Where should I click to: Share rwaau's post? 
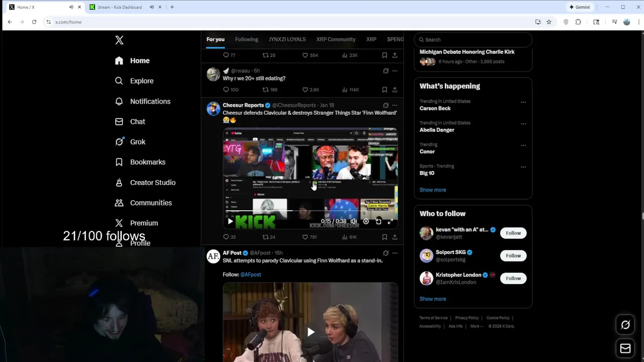(x=394, y=89)
